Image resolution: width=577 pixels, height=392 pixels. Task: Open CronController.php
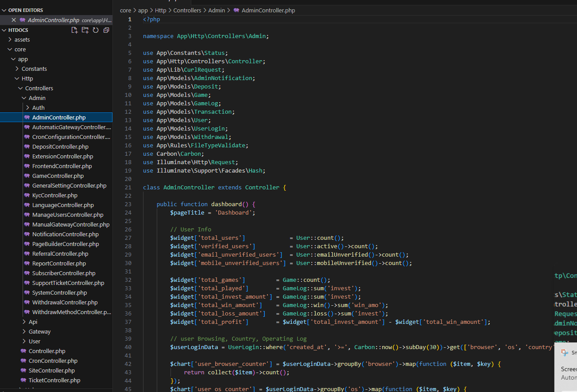coord(53,361)
